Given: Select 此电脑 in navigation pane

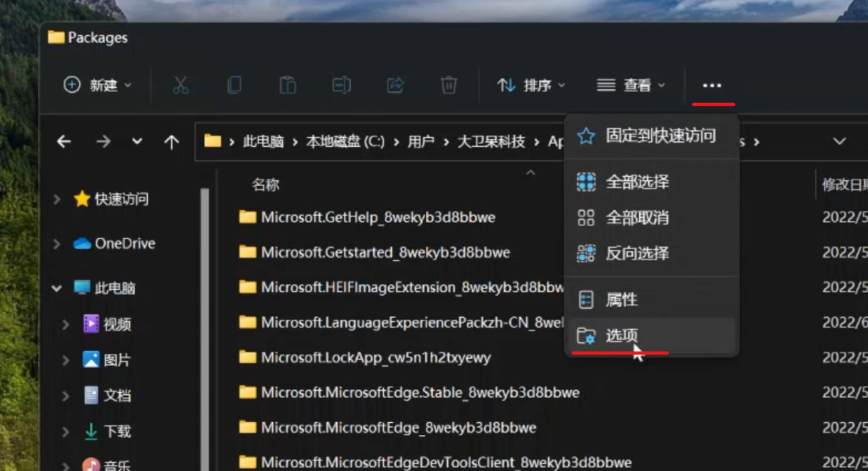Looking at the screenshot, I should coord(105,288).
